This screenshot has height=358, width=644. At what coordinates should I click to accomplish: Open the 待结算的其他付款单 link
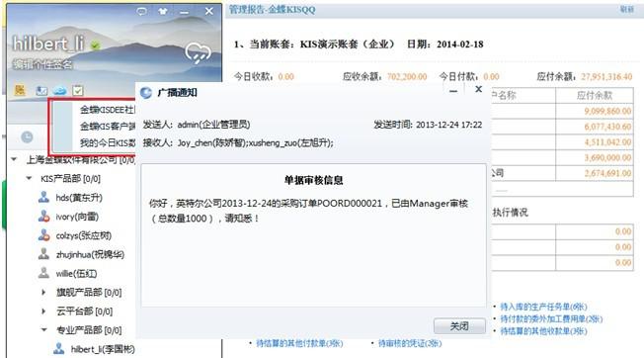299,343
